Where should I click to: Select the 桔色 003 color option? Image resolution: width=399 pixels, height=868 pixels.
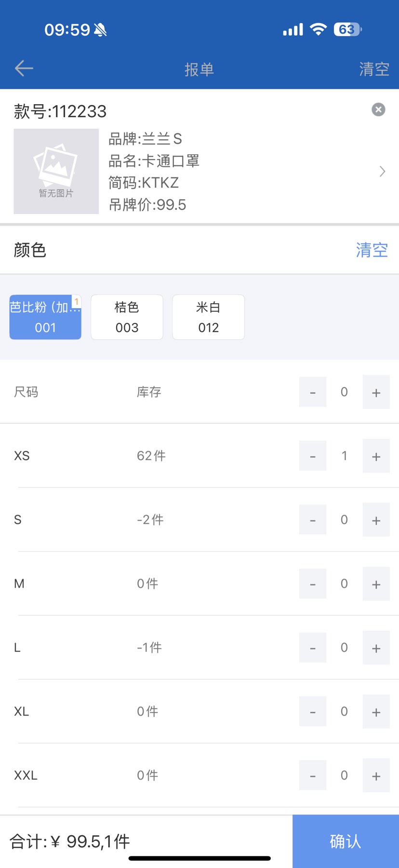click(x=127, y=317)
